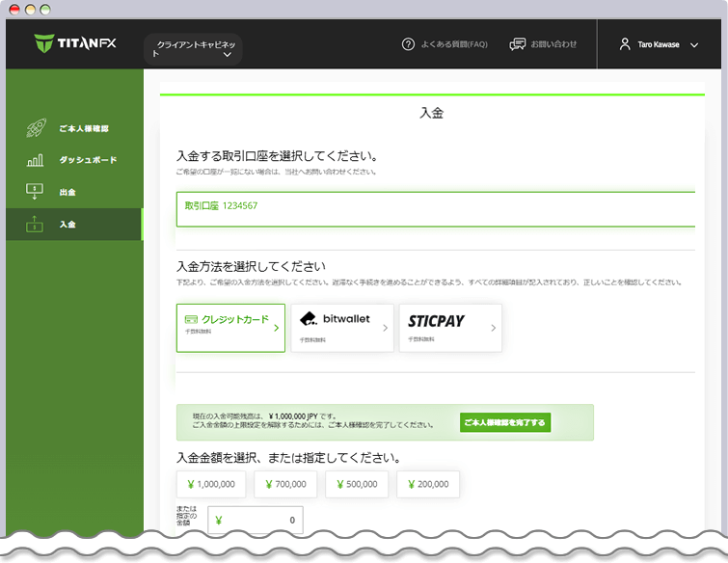The height and width of the screenshot is (563, 728).
Task: Choose STICPAY as the deposit method
Action: (x=450, y=328)
